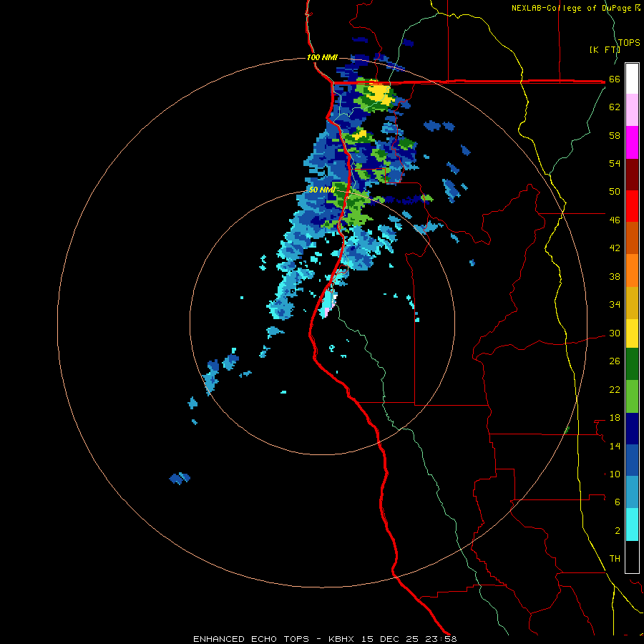Click the '54' legend value
This screenshot has width=644, height=644.
point(615,163)
